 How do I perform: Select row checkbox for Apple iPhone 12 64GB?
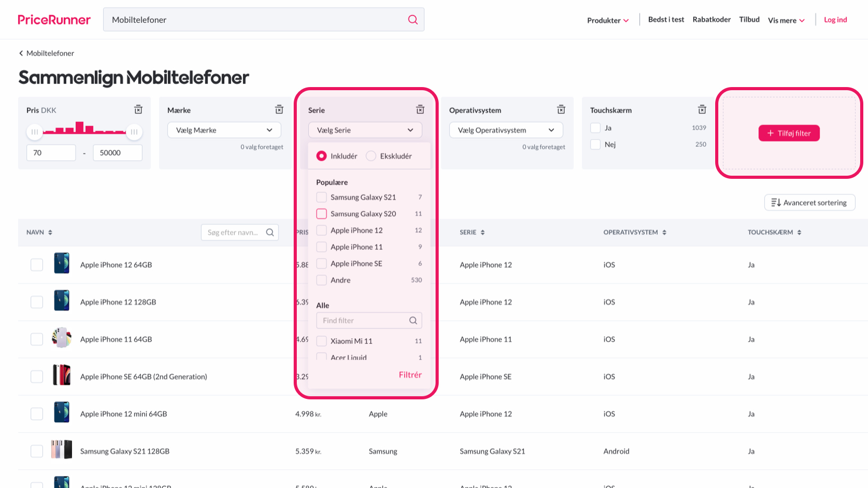point(37,265)
